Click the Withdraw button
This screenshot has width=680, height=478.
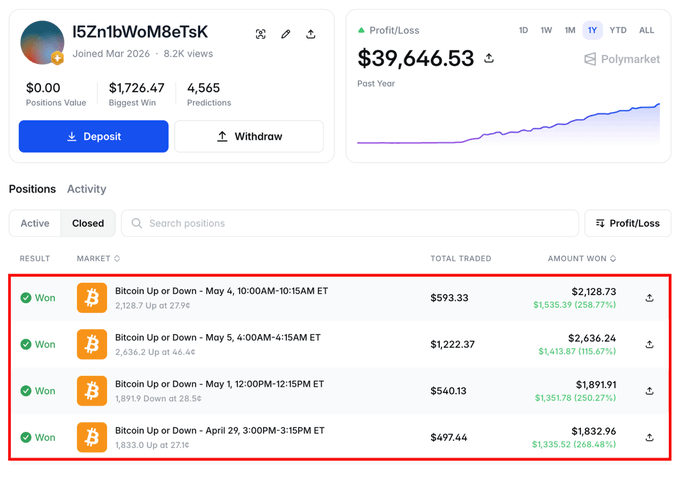[249, 136]
